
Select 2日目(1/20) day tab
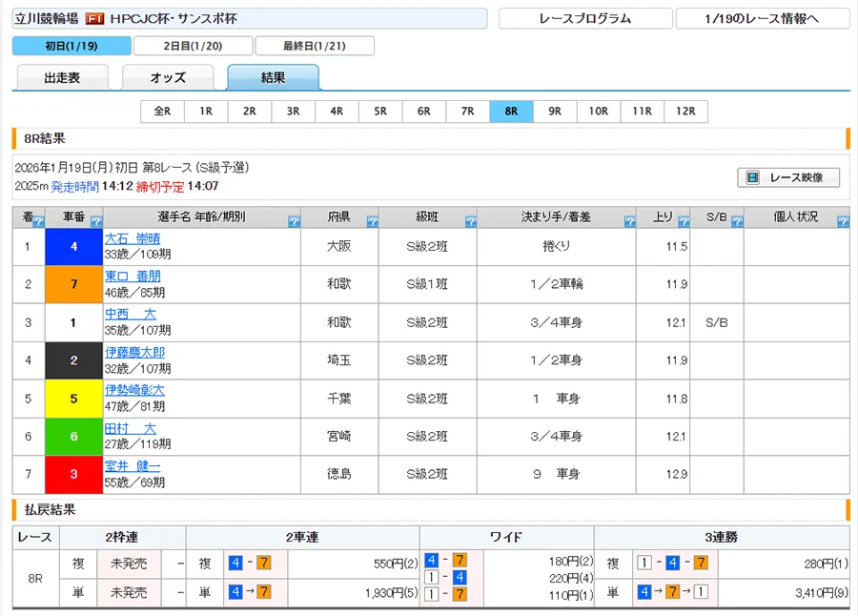point(193,46)
